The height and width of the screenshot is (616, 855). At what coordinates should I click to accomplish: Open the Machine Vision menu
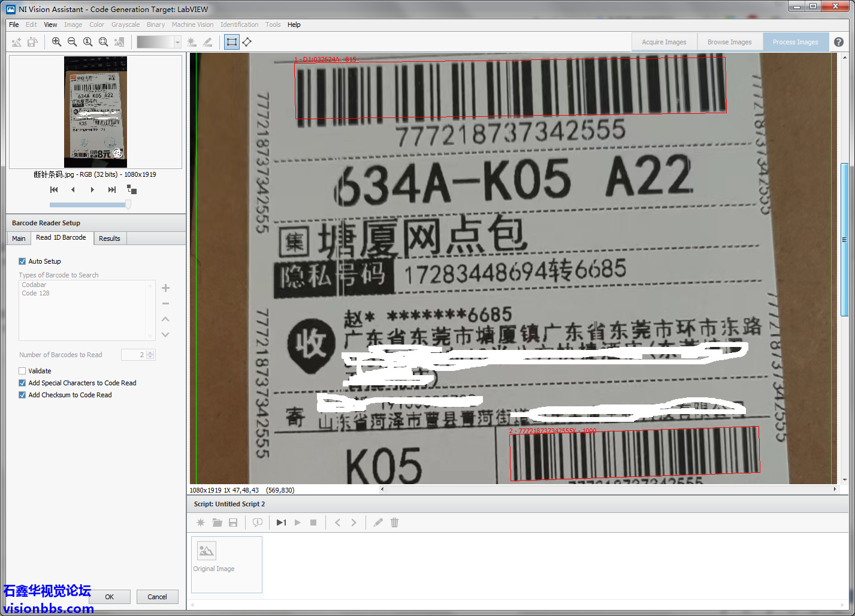(x=192, y=25)
